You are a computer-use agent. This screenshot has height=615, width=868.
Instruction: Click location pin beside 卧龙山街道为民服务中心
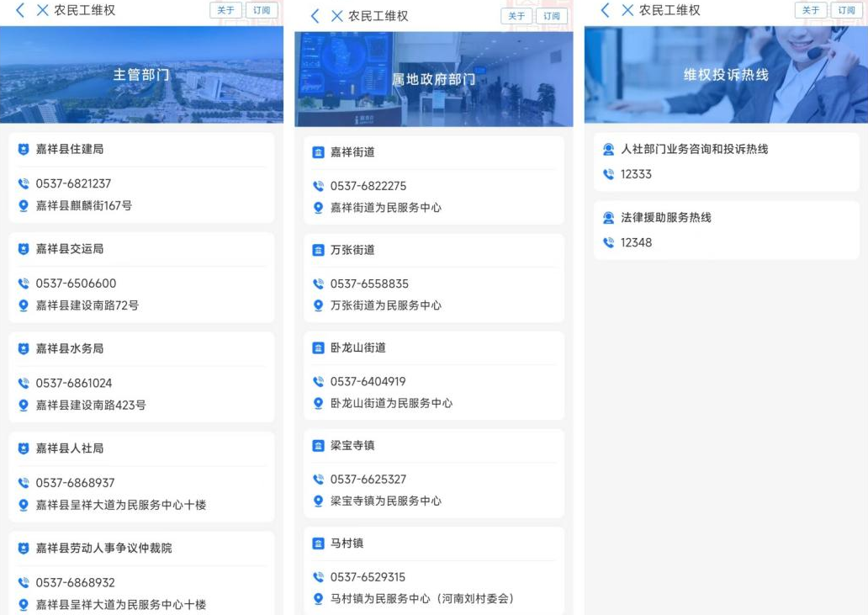click(x=318, y=404)
